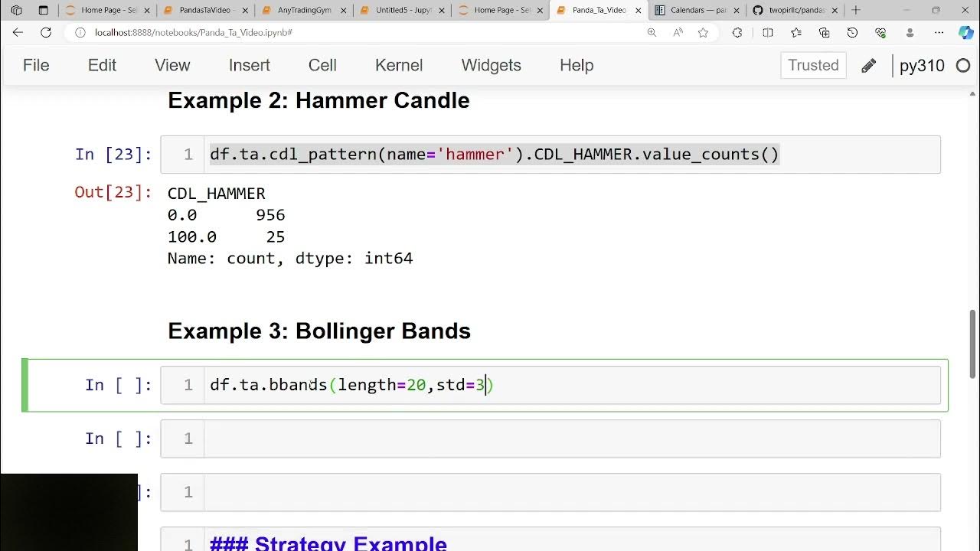Click the py310 kernel name

pyautogui.click(x=922, y=66)
